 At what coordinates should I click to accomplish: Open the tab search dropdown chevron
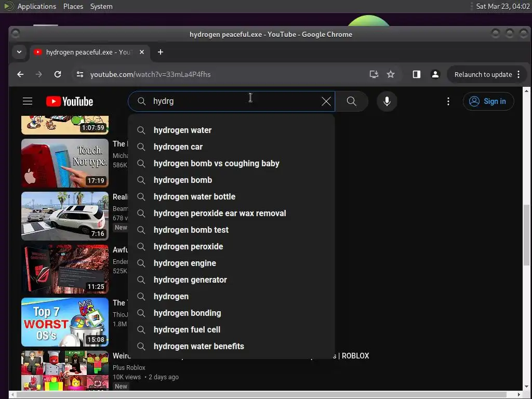(x=19, y=52)
